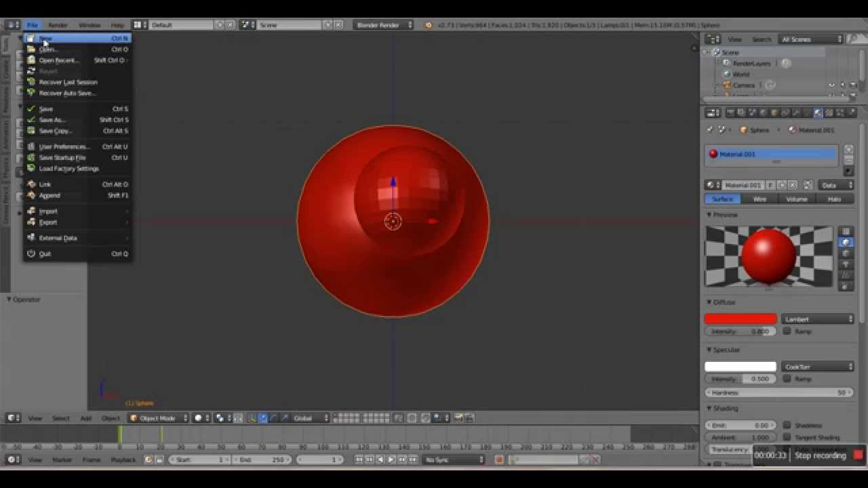Open the Window menu in the top bar
The width and height of the screenshot is (868, 488).
[x=89, y=25]
